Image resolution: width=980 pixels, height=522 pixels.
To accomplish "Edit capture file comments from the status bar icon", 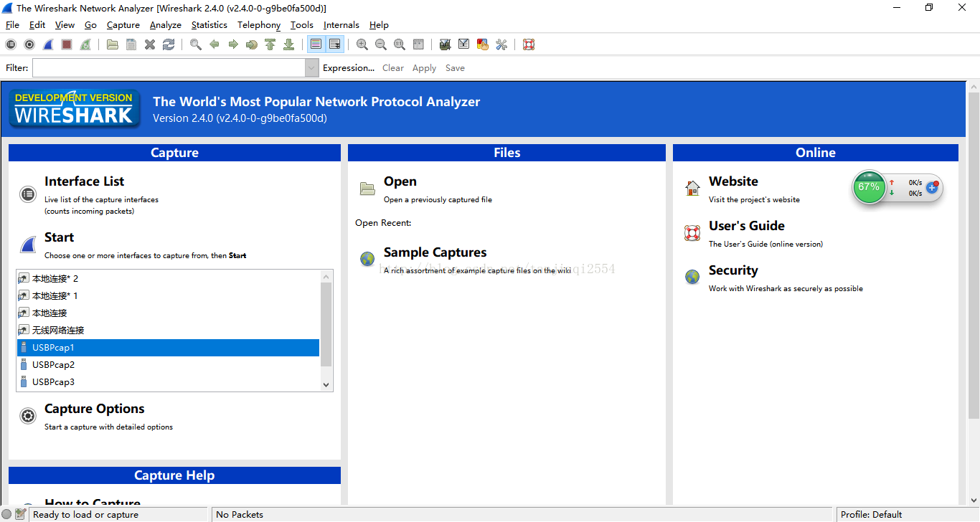I will [x=20, y=514].
